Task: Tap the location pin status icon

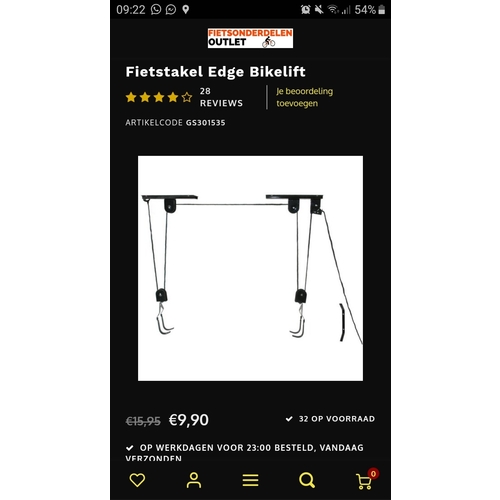Action: pyautogui.click(x=186, y=10)
